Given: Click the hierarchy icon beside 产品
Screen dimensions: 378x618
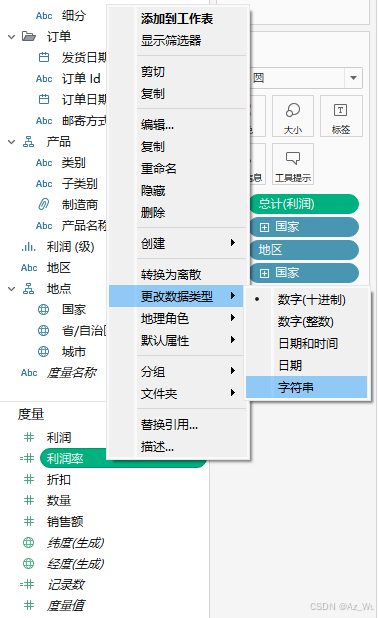Looking at the screenshot, I should [28, 142].
